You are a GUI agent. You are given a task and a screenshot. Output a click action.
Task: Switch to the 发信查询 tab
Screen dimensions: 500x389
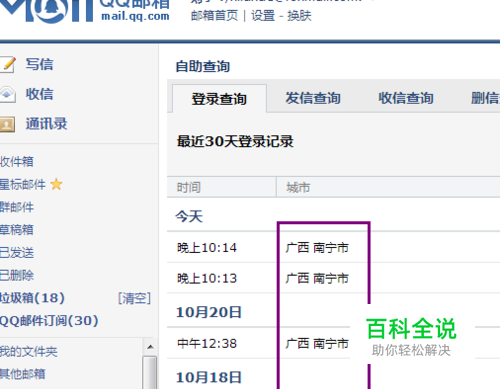tap(313, 98)
